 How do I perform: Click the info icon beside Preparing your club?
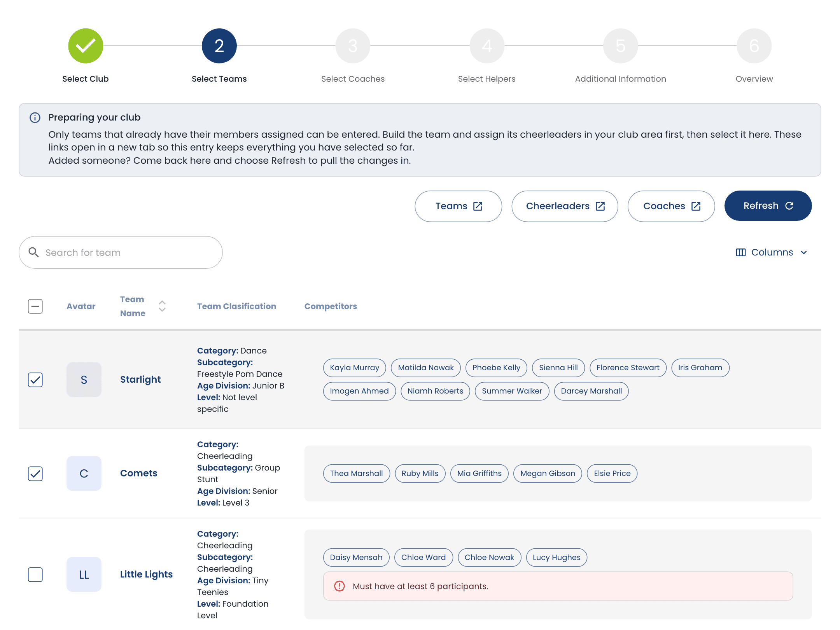[x=35, y=117]
